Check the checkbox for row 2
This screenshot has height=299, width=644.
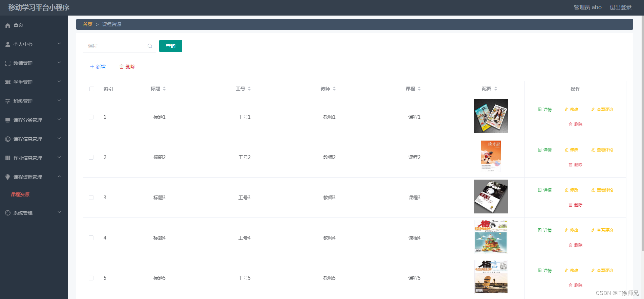[x=91, y=157]
